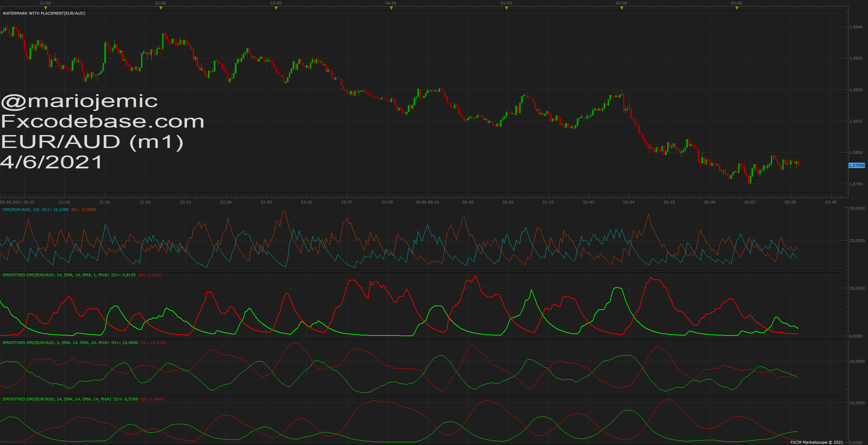Select the DMI(EUR/AUD, 14) indicator label
Screen dimensions: 868x445
pyautogui.click(x=21, y=210)
